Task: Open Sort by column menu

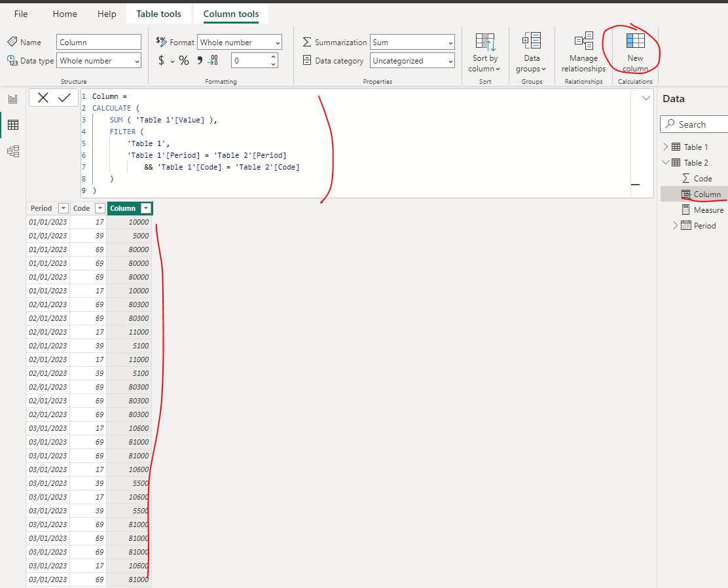Action: (484, 53)
